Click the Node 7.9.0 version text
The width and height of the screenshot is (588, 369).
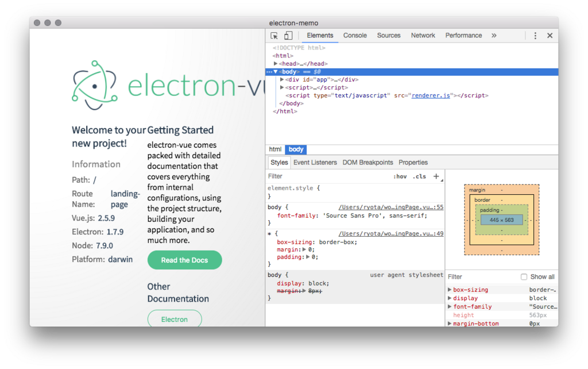(x=92, y=245)
